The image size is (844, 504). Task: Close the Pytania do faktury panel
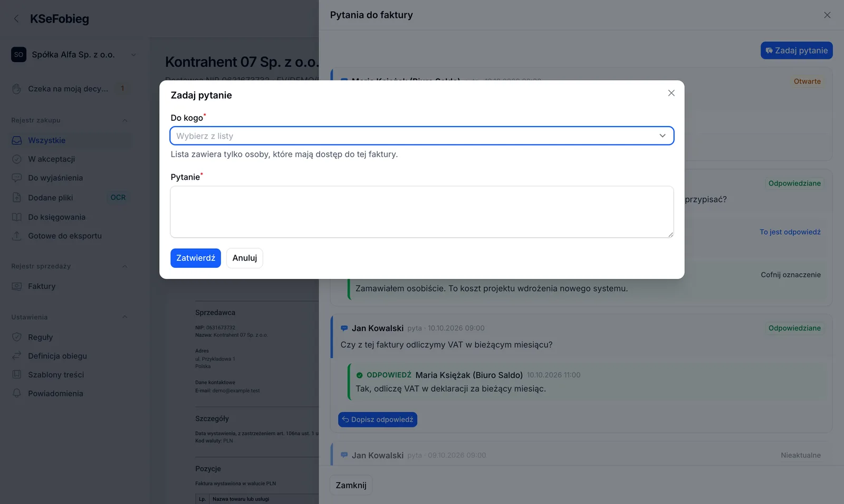pos(827,15)
